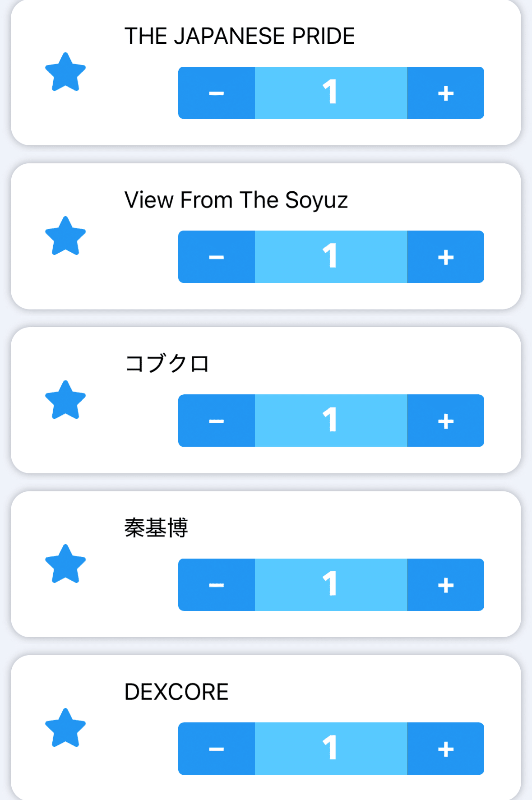Increase the count for THE JAPANESE PRIDE
This screenshot has height=800, width=532.
(x=446, y=93)
